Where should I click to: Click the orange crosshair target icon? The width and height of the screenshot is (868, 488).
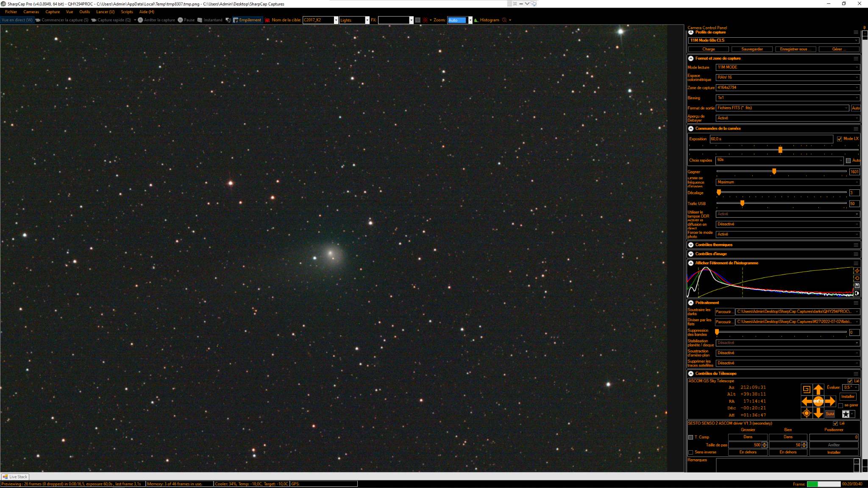click(x=806, y=413)
